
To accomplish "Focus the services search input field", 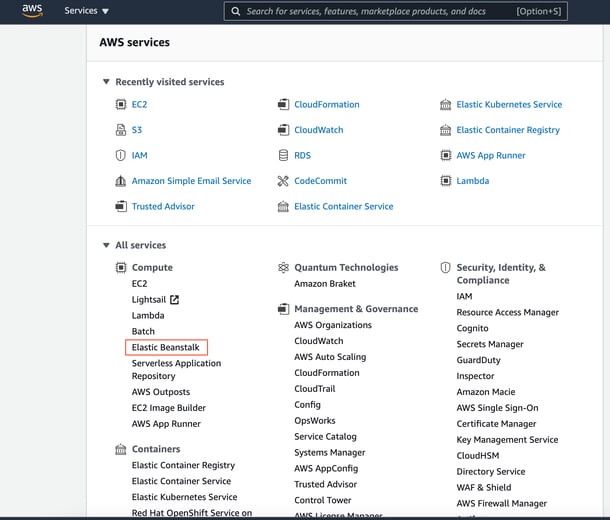I will point(396,11).
